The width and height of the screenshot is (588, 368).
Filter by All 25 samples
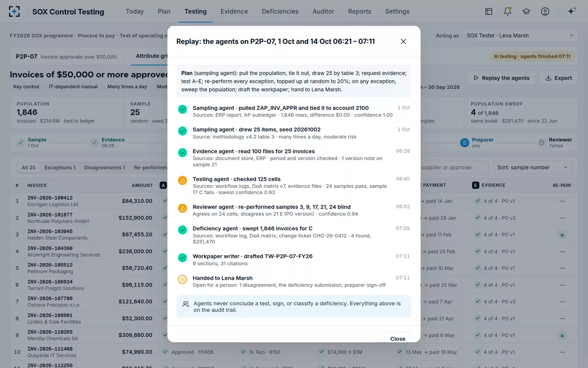coord(29,167)
